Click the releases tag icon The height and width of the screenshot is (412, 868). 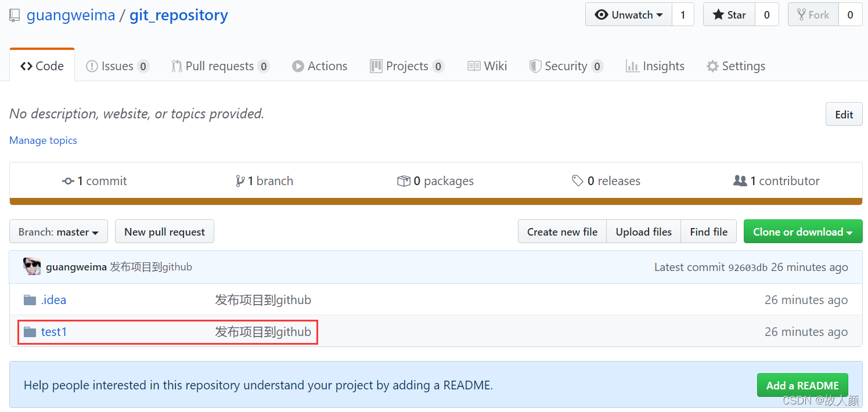click(577, 181)
